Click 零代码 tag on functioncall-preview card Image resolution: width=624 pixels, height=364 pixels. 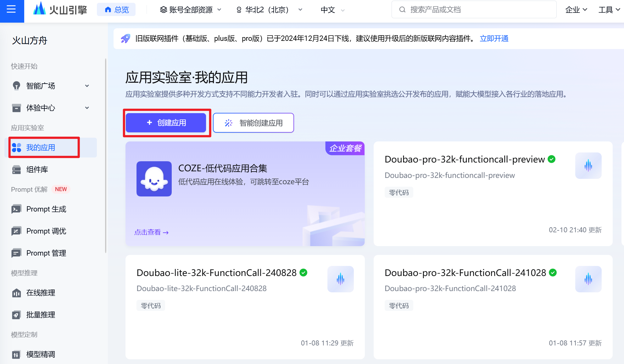click(399, 192)
